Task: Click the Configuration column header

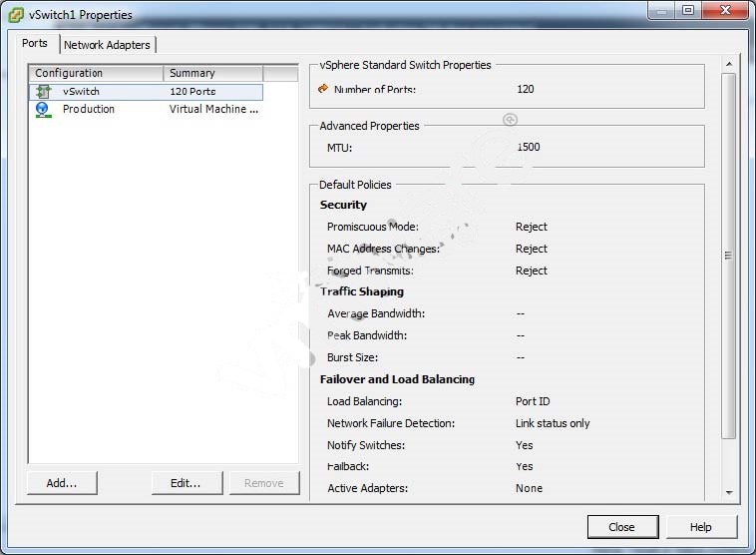Action: [x=96, y=73]
